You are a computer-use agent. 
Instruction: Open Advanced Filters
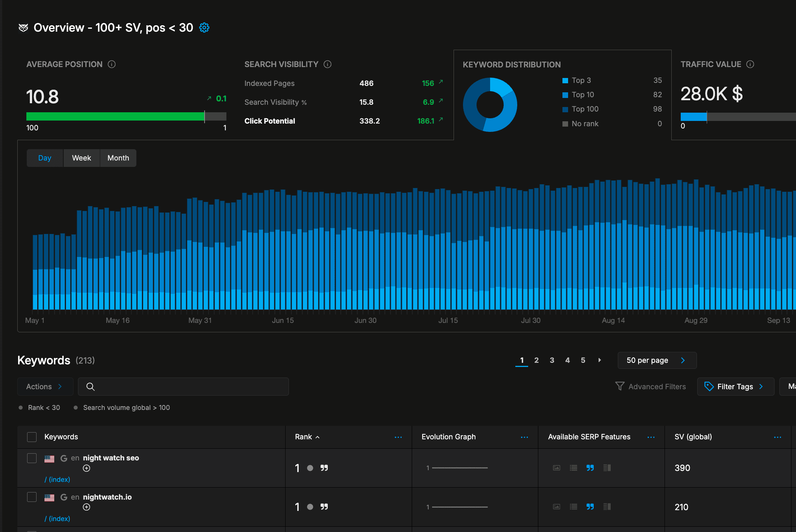650,387
